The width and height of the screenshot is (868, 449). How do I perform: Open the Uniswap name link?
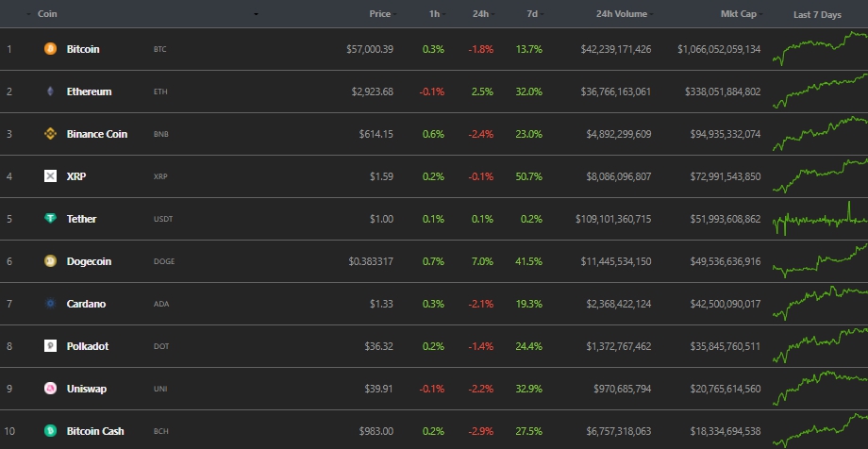[x=88, y=389]
